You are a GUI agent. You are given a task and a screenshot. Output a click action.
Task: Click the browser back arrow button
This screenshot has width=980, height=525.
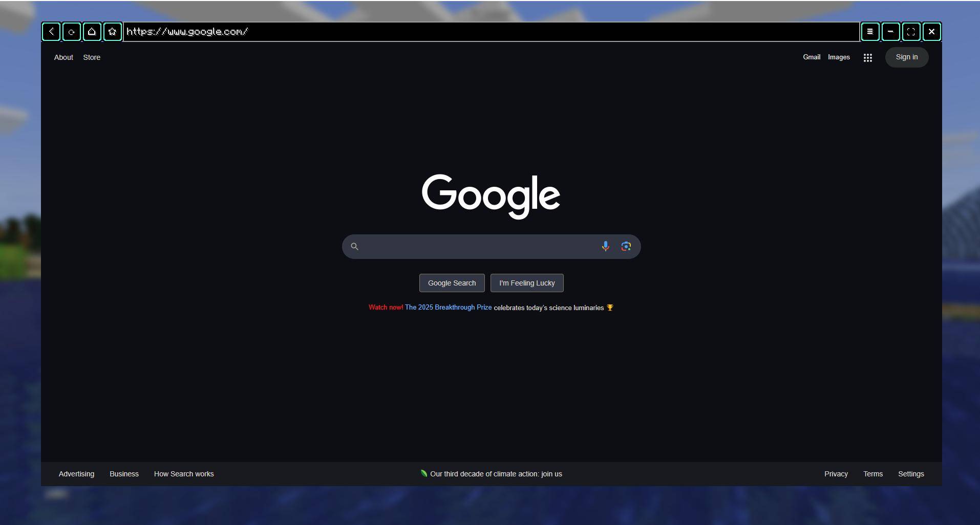(x=51, y=32)
